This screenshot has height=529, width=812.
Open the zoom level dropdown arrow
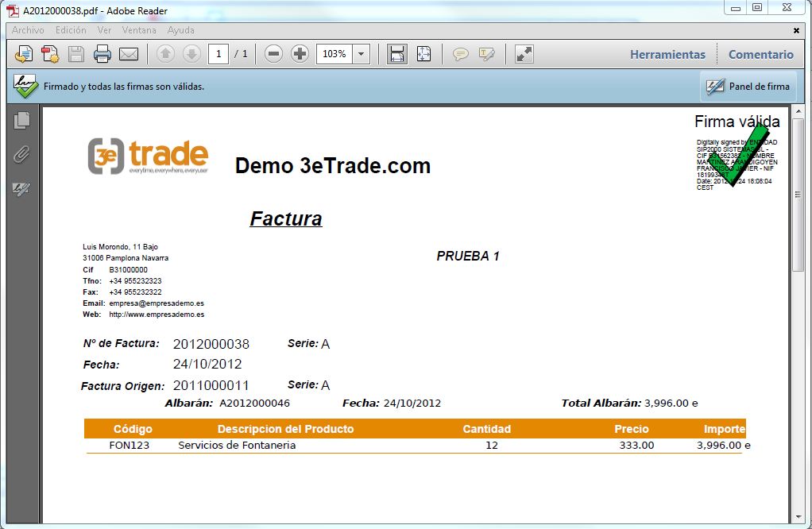pos(361,54)
